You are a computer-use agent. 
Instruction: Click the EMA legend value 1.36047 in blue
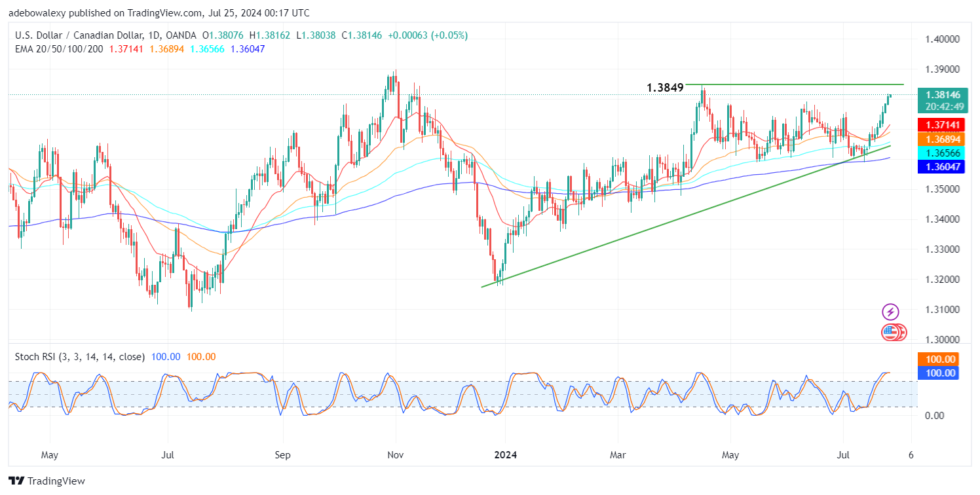247,48
